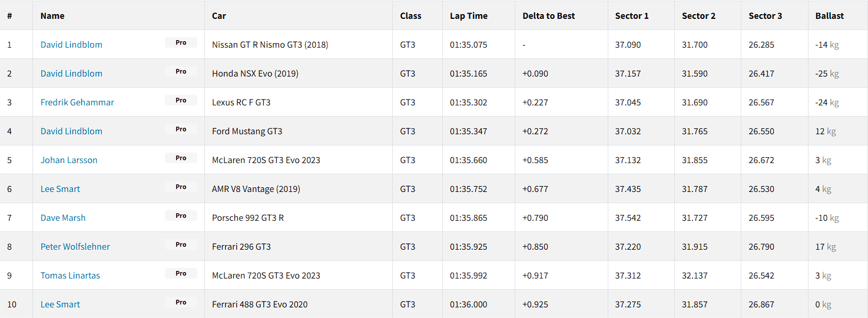Screen dimensions: 868x318
Task: Click the Pro badge beside Peter Wolfslehner
Action: pyautogui.click(x=181, y=245)
